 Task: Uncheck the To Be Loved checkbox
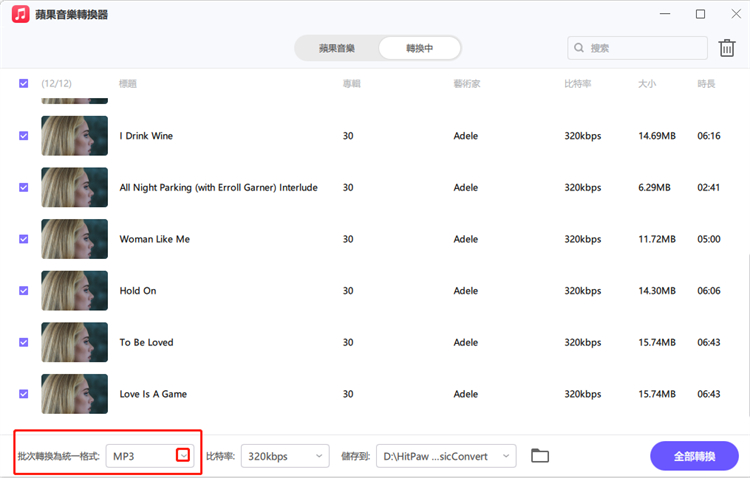pos(23,342)
